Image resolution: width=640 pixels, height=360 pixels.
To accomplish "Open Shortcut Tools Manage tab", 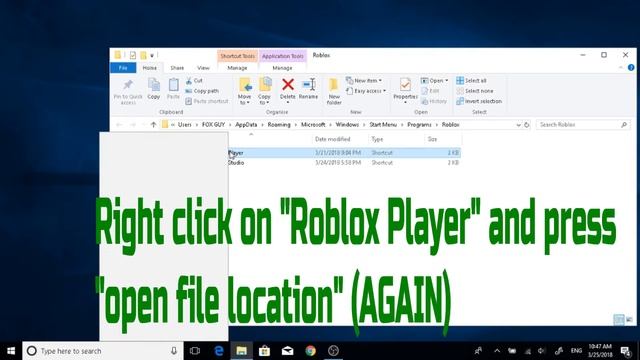I will click(237, 68).
